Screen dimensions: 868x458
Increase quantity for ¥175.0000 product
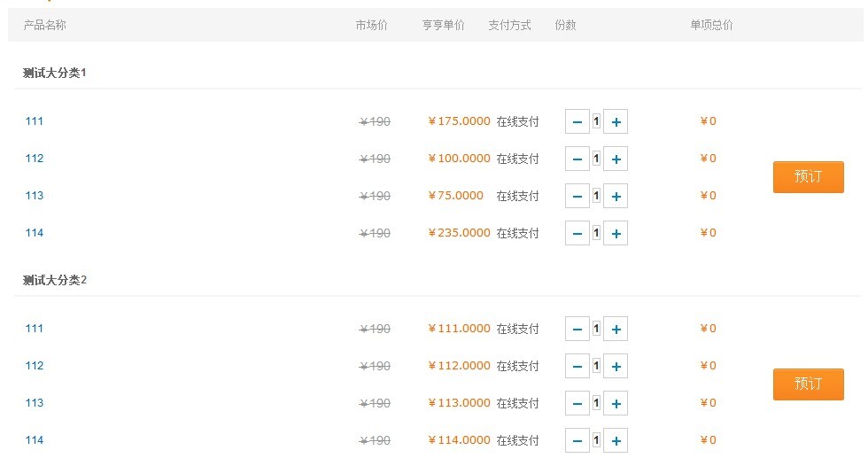point(616,121)
